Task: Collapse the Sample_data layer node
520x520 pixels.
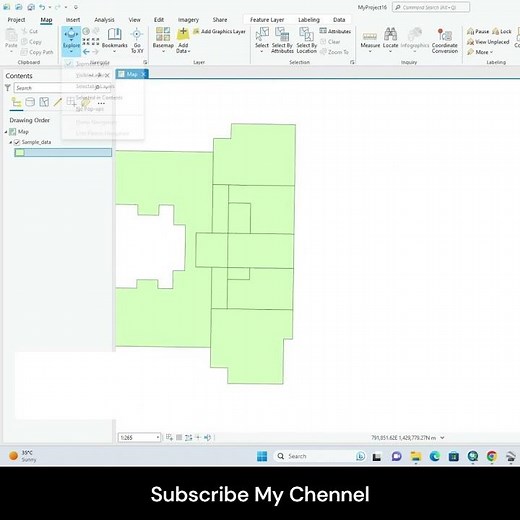Action: click(11, 142)
